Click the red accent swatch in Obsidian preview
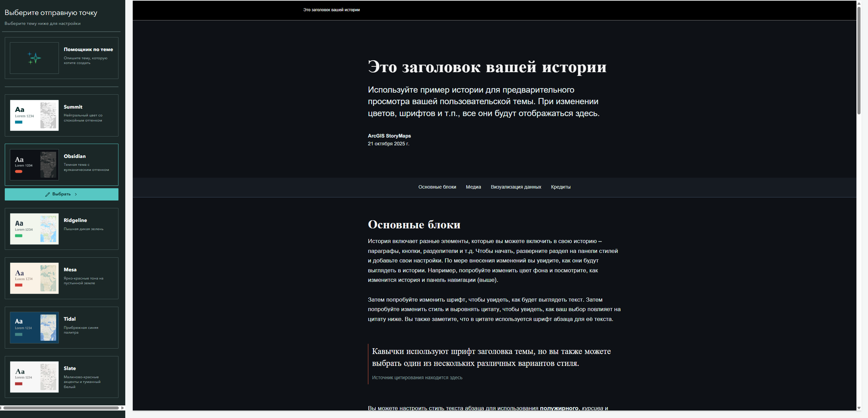 pyautogui.click(x=19, y=172)
